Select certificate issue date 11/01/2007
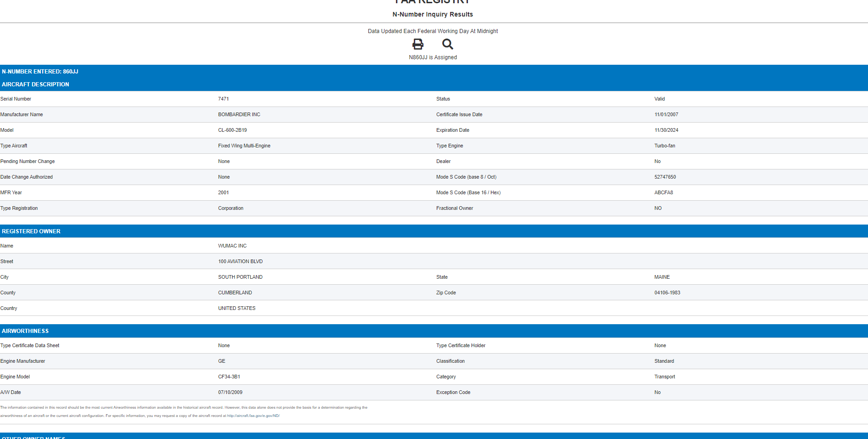Screen dimensions: 868x439 [666, 114]
